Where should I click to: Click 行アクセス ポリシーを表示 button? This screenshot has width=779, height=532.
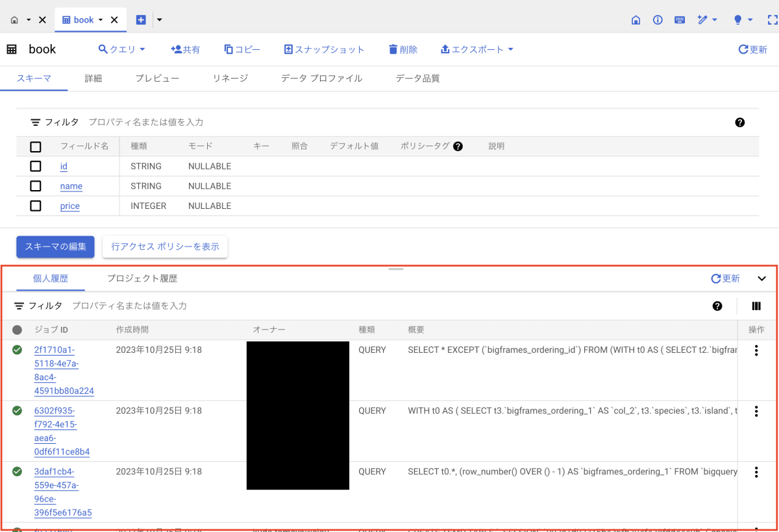pyautogui.click(x=165, y=247)
